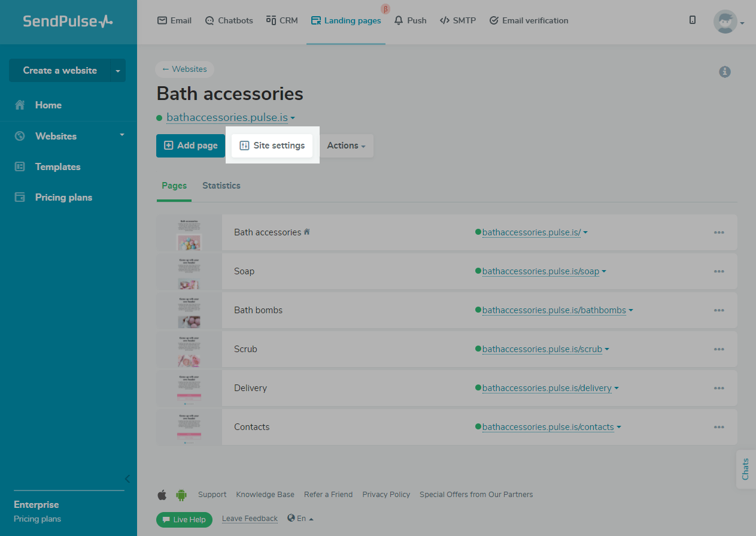Click the Contacts page name
Viewport: 756px width, 536px height.
click(251, 427)
